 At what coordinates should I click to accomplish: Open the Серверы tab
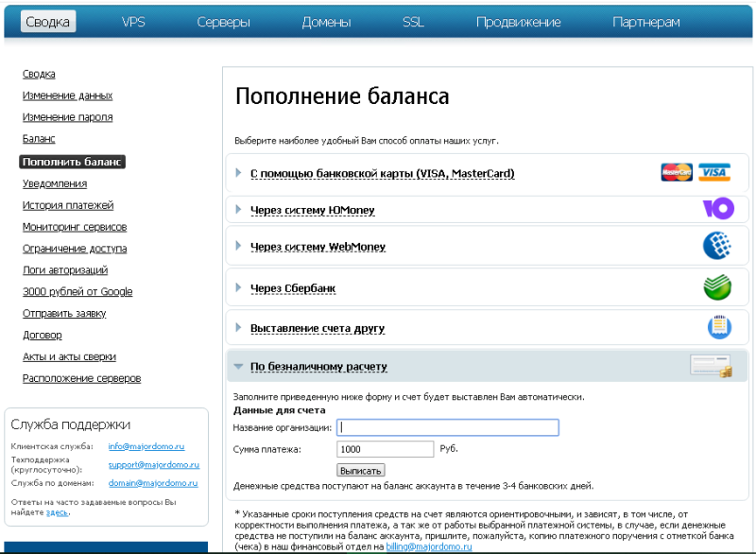(223, 22)
